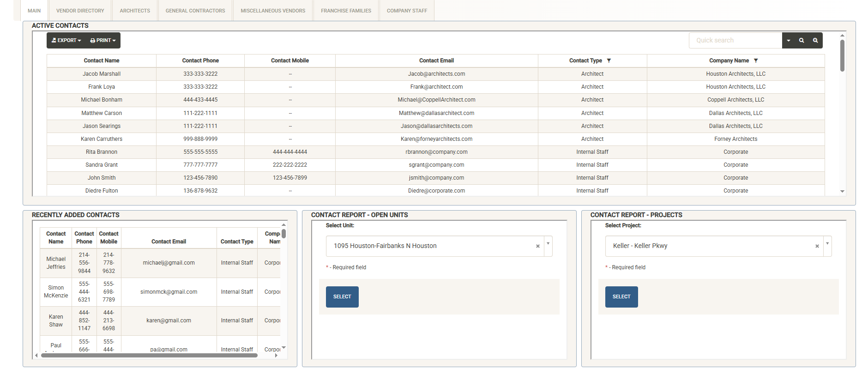This screenshot has width=868, height=375.
Task: Expand the Select Unit dropdown arrow
Action: point(548,244)
